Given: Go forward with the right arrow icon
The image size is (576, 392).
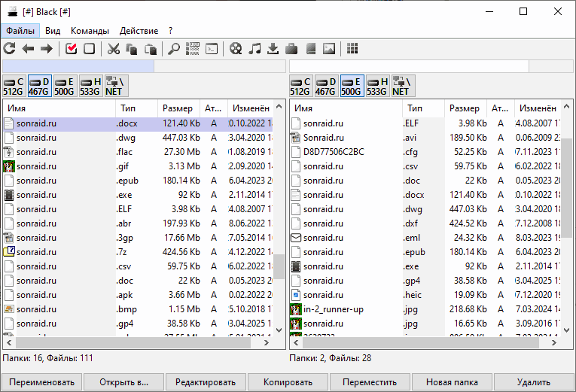Looking at the screenshot, I should point(46,48).
